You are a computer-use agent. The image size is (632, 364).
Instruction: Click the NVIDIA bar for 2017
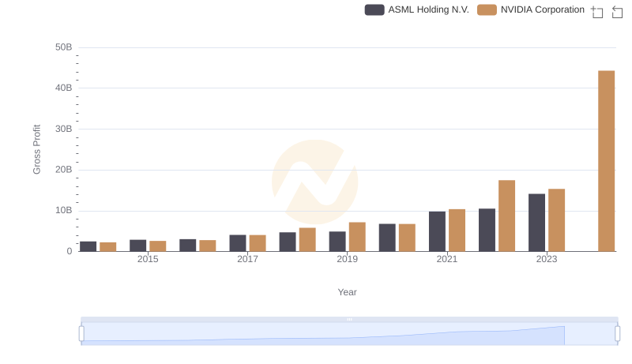coord(258,243)
